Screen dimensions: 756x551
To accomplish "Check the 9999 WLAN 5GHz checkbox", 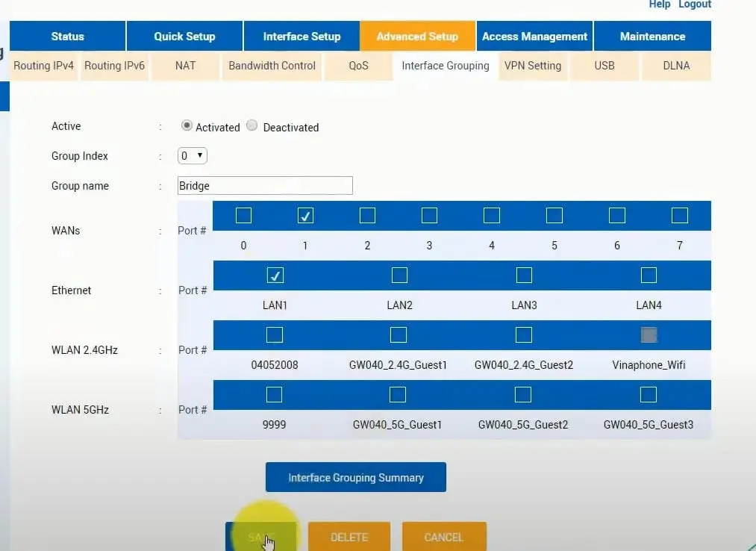I will point(274,395).
